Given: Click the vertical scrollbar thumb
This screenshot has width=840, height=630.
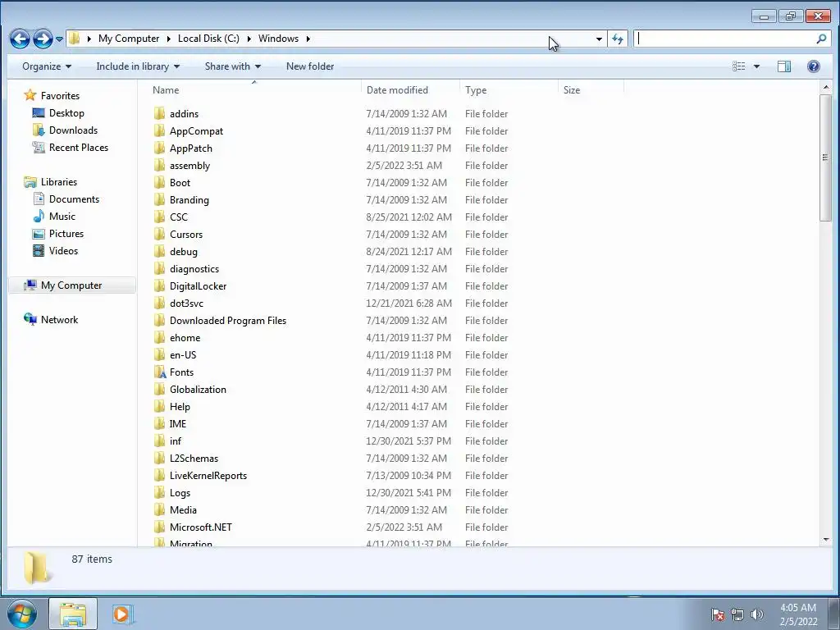Looking at the screenshot, I should (x=825, y=157).
